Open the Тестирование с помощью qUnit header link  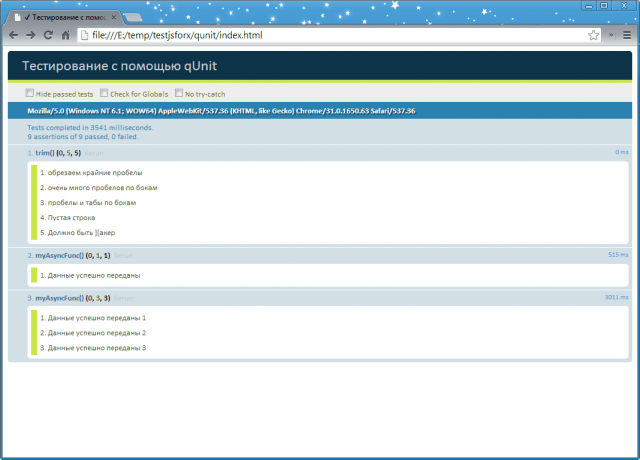tap(119, 66)
